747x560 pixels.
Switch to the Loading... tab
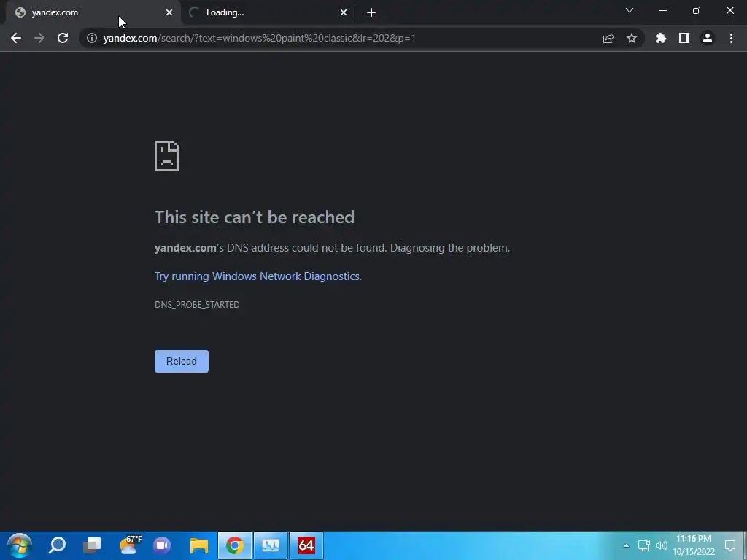[268, 12]
